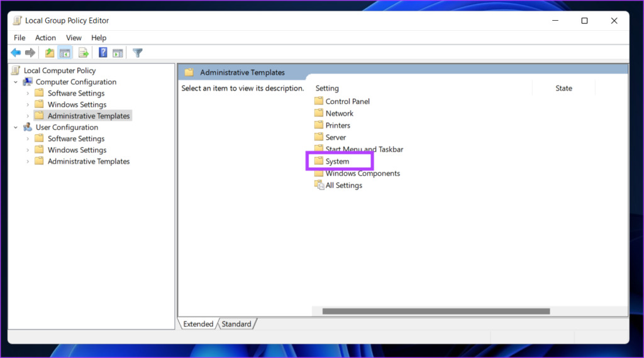The image size is (644, 358).
Task: Select the Server list entry text
Action: (336, 137)
